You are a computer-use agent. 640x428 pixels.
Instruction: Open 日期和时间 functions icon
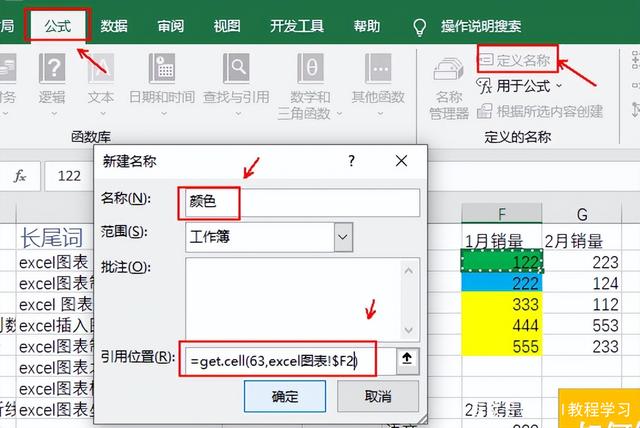(162, 69)
